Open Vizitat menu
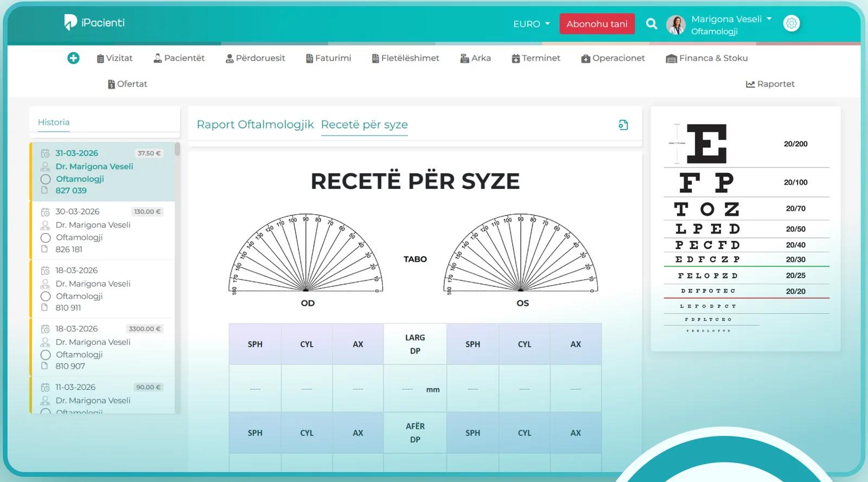 114,58
